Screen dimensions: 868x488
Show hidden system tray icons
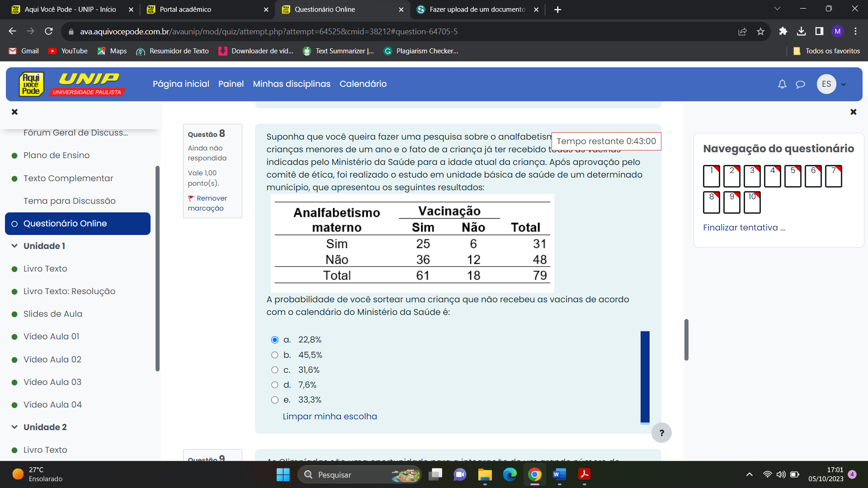tap(749, 474)
